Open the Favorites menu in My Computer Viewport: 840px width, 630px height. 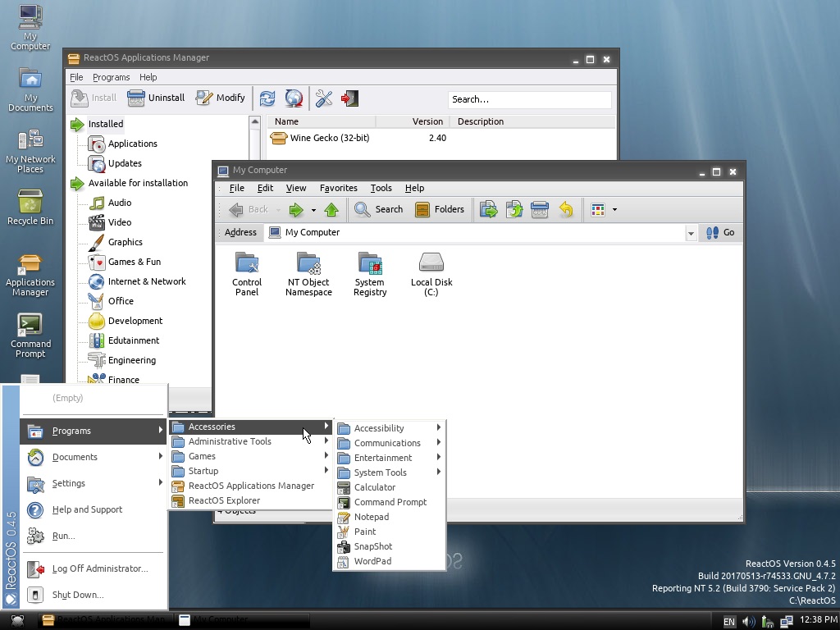coord(338,188)
